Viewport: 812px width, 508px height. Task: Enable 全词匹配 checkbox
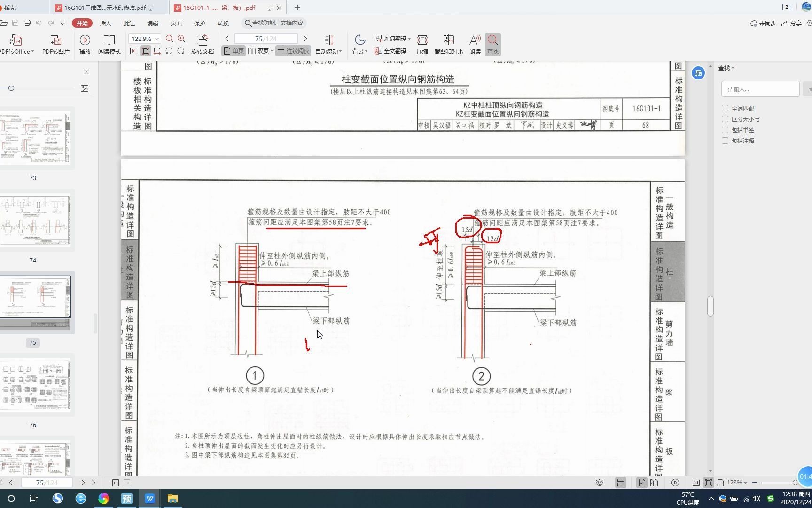(725, 108)
